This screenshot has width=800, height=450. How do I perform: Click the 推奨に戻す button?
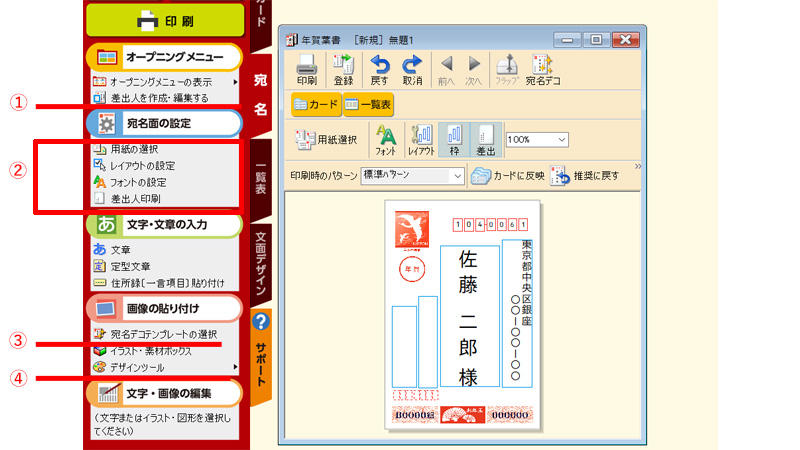click(585, 176)
